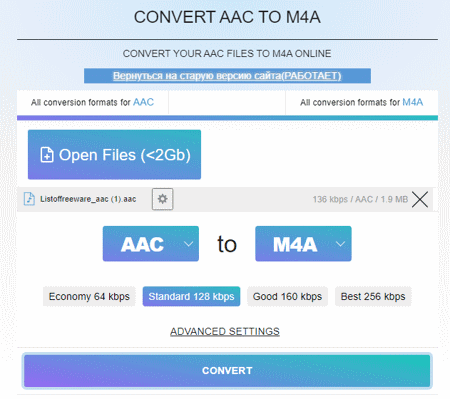Select Best 256 kbps quality
Image resolution: width=450 pixels, height=399 pixels.
(373, 296)
